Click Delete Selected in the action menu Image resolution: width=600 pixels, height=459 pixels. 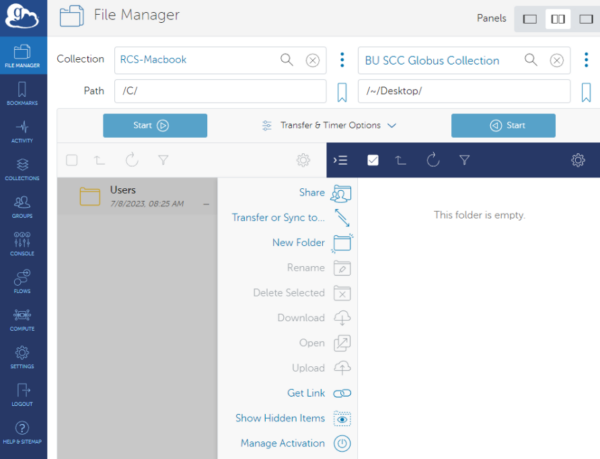[x=302, y=293]
